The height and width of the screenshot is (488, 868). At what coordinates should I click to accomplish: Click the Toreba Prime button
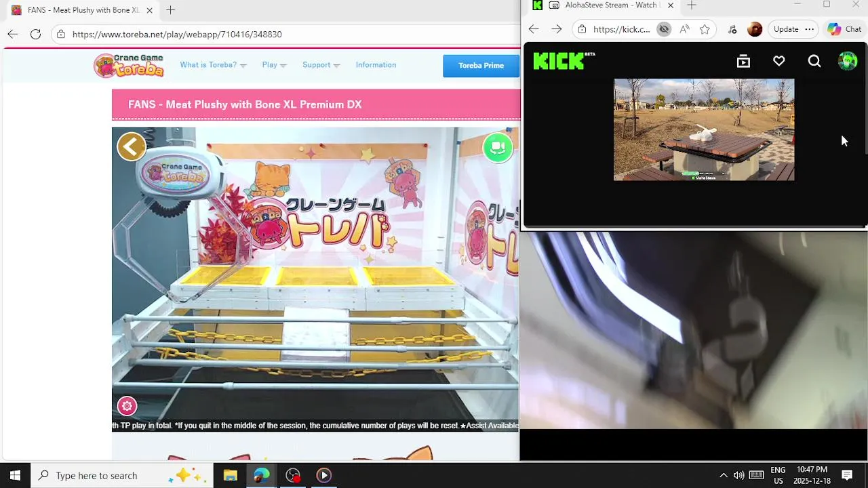(481, 66)
